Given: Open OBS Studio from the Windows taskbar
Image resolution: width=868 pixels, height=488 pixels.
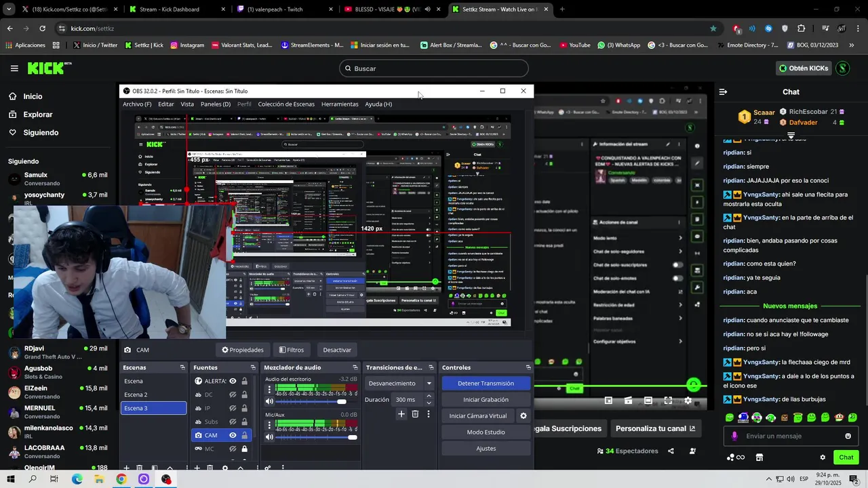Looking at the screenshot, I should 166,479.
